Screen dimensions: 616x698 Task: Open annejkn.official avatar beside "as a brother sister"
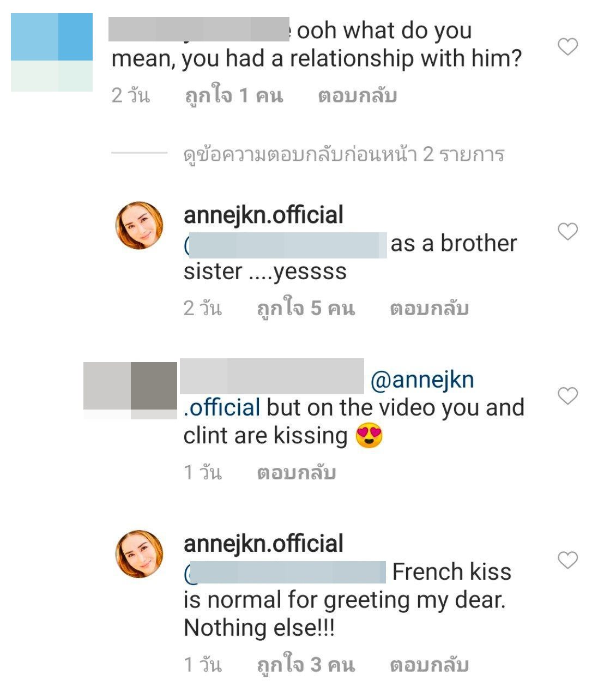[139, 225]
